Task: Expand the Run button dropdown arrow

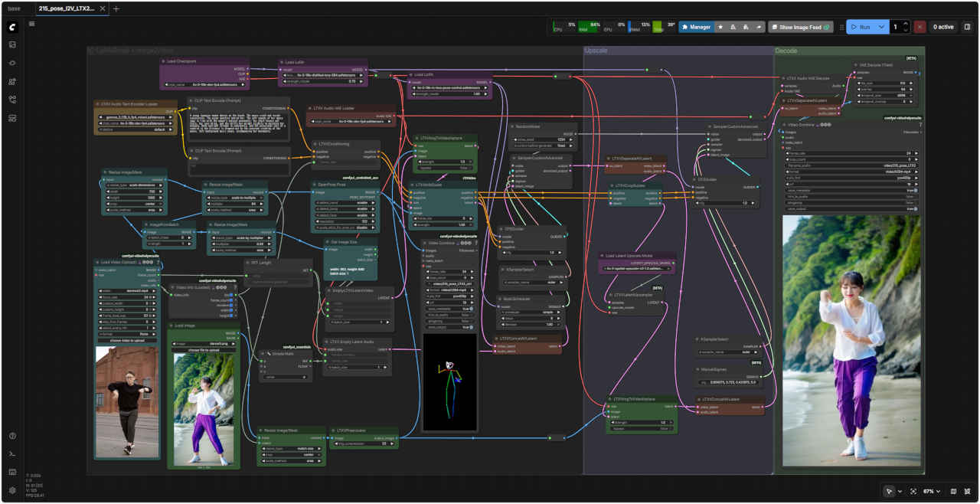Action: (881, 27)
